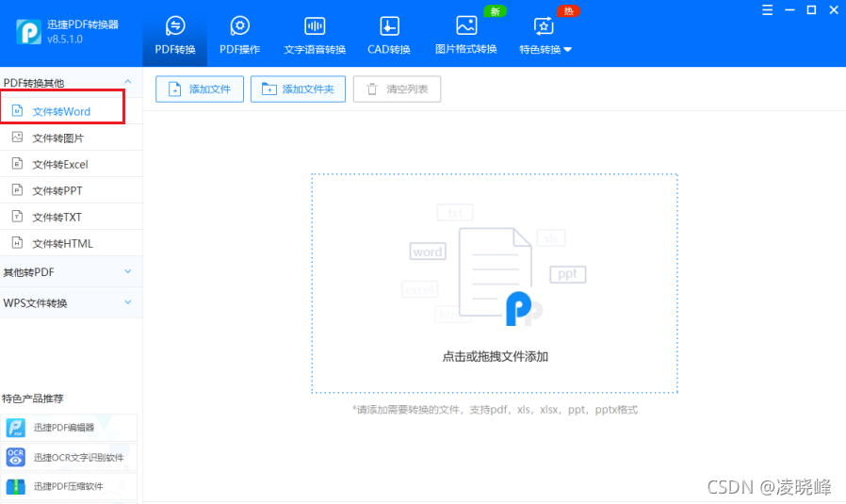Click the 点击或拖拽文件添加 drop area
Screen dimensions: 846x504
(495, 284)
